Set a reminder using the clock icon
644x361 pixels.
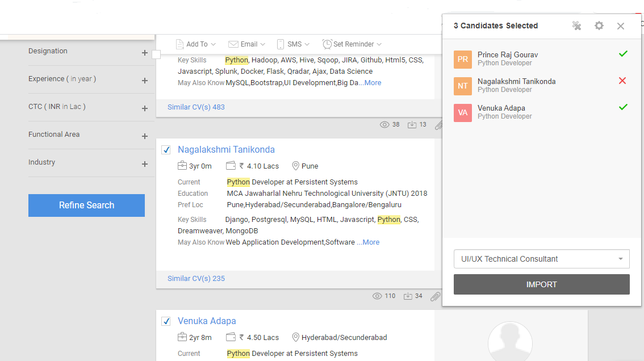click(x=327, y=44)
